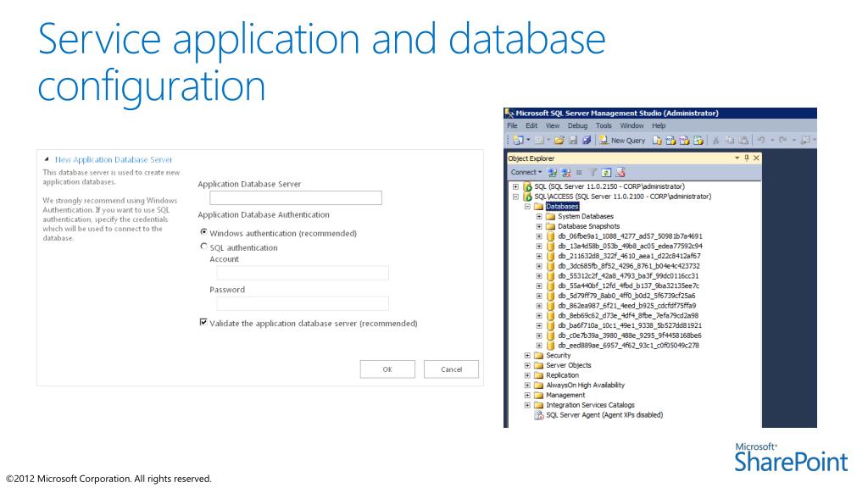This screenshot has width=868, height=488.
Task: Select Windows authentication radio button
Action: click(203, 233)
